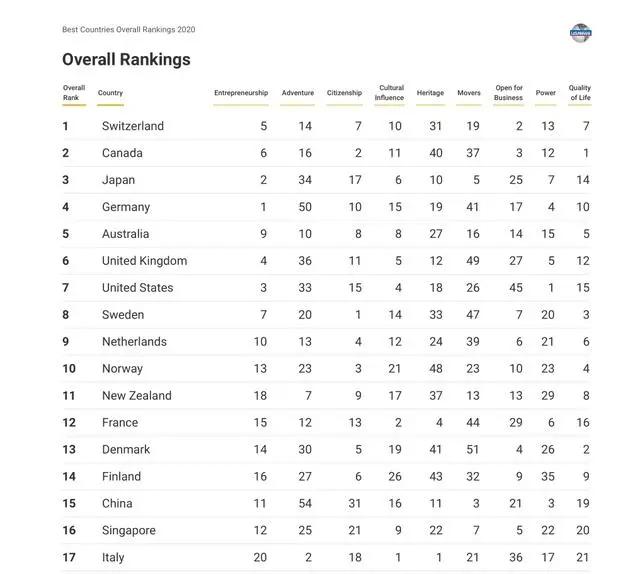Click the Power column header
Viewport: 640px width, 574px height.
point(546,93)
